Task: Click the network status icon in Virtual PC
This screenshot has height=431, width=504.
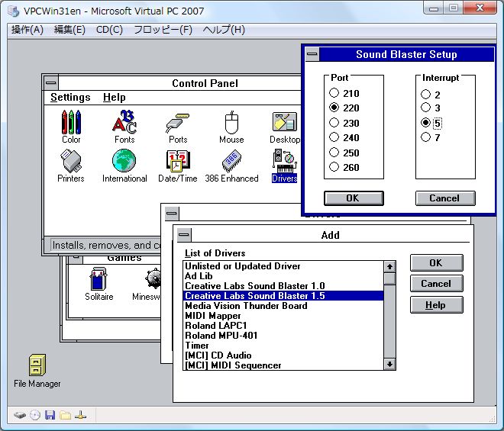Action: click(x=80, y=415)
